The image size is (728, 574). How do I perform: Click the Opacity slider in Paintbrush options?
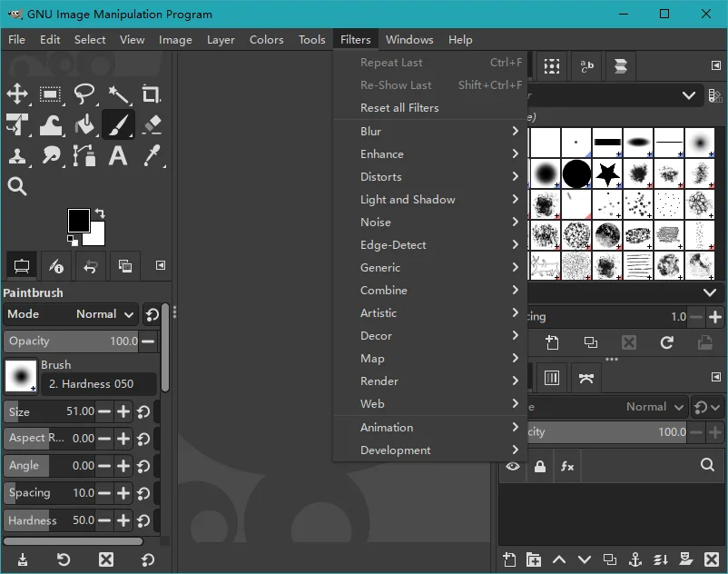71,341
